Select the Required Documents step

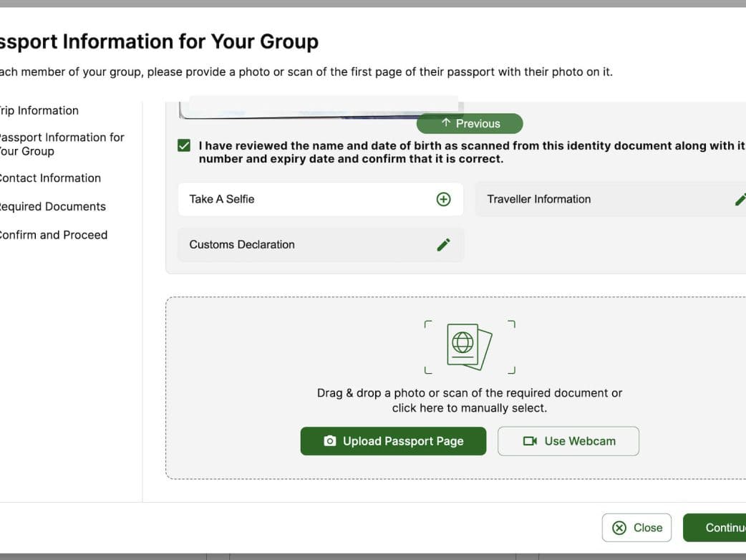pyautogui.click(x=52, y=207)
